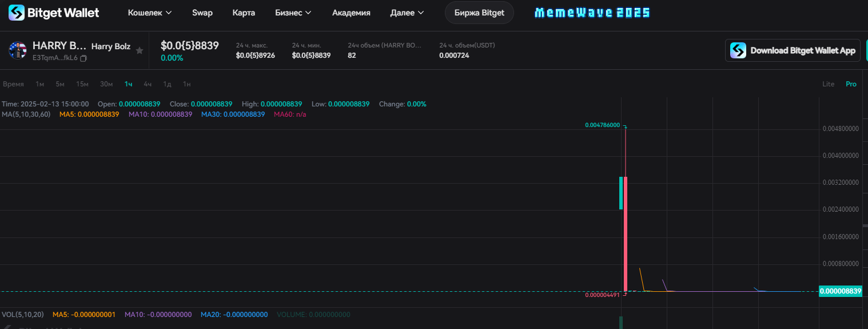
Task: Click the MA30 indicator value
Action: click(x=233, y=114)
